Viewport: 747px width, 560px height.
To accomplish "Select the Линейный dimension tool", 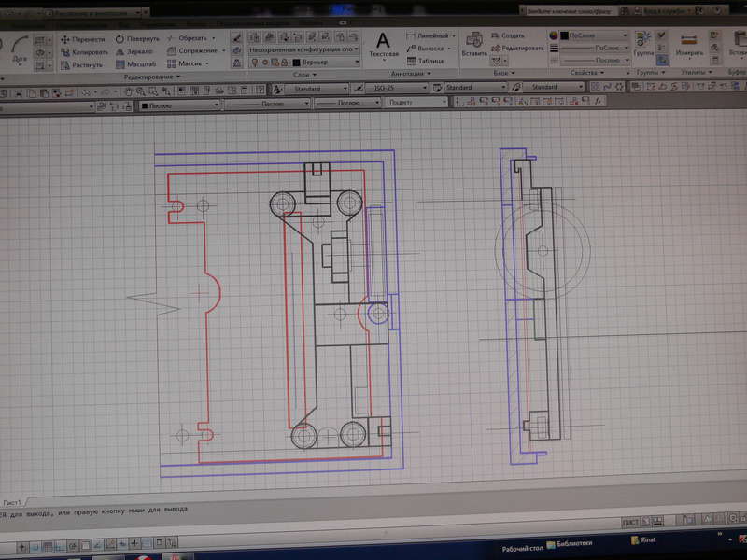I will pyautogui.click(x=430, y=35).
